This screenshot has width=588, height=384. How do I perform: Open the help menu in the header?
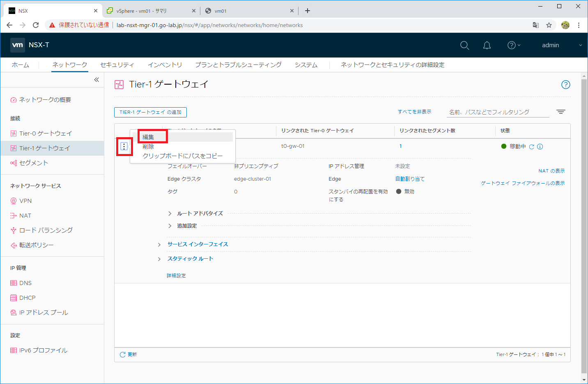coord(514,45)
